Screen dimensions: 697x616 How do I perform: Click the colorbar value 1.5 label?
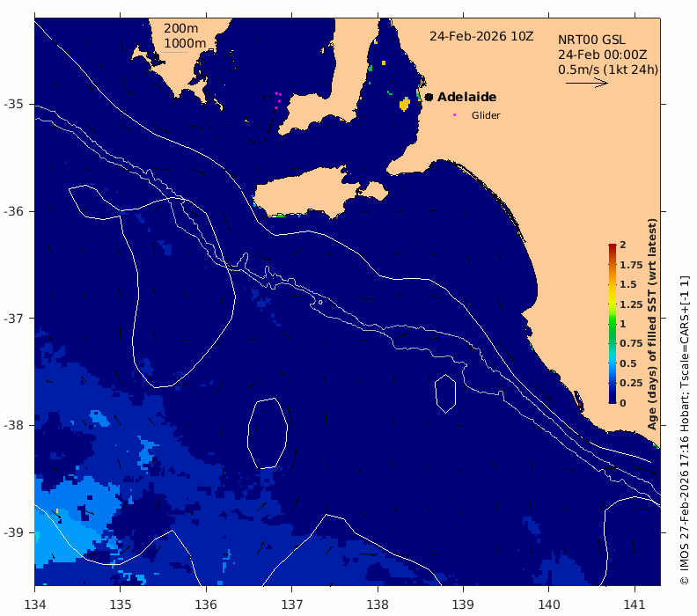(x=628, y=284)
